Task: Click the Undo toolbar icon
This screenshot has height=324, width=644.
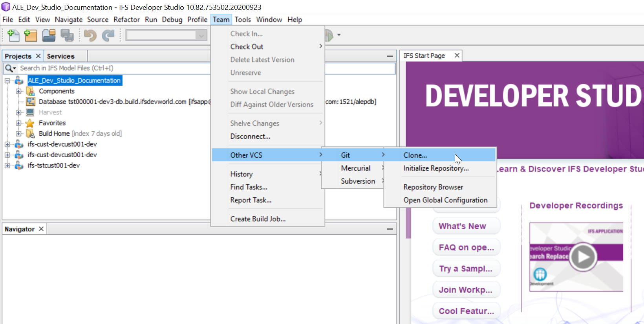Action: [x=90, y=35]
